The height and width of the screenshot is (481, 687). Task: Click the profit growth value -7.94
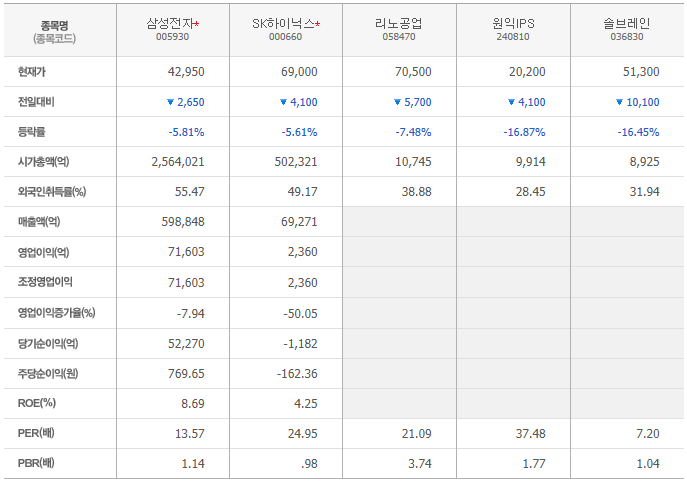pos(191,314)
